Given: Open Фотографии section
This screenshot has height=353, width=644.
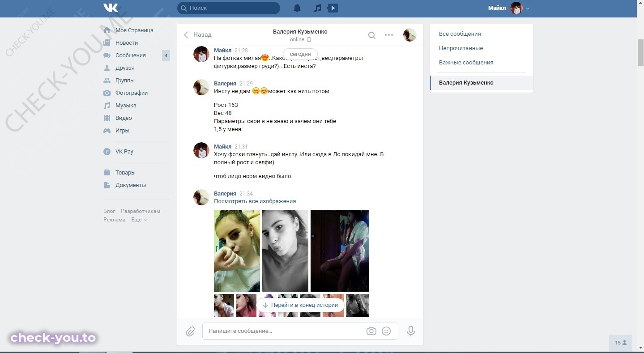Looking at the screenshot, I should click(132, 93).
